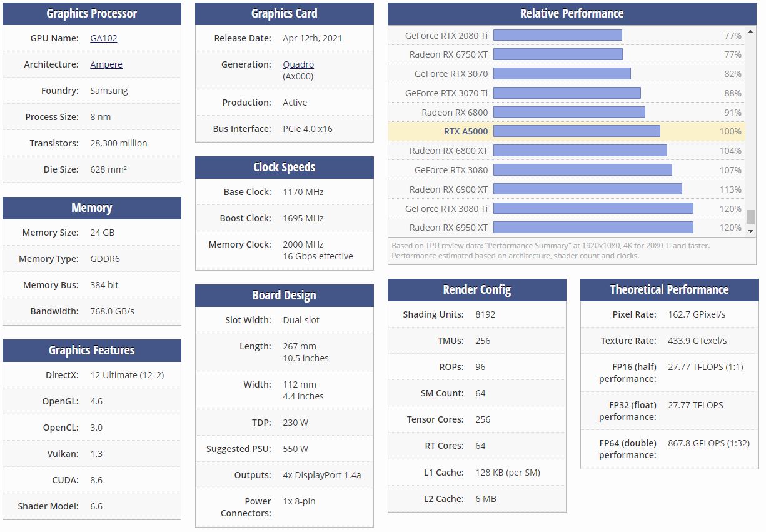Click the 550 W suggested PSU value
The height and width of the screenshot is (532, 766).
296,449
